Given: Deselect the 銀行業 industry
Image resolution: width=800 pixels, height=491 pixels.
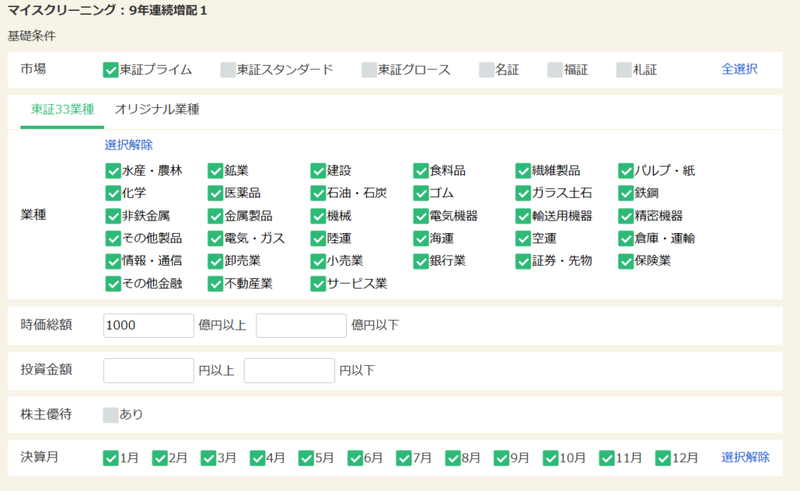Looking at the screenshot, I should point(421,261).
